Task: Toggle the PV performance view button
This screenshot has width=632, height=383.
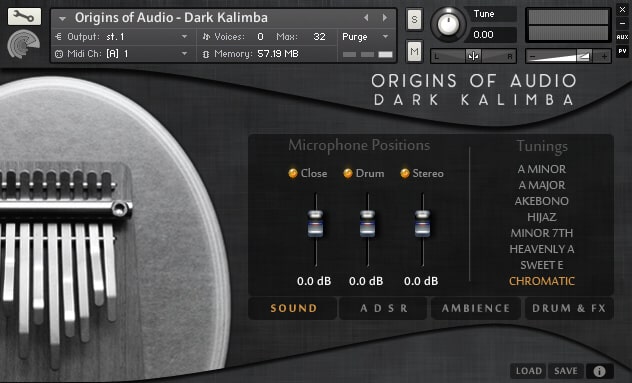Action: tap(622, 51)
